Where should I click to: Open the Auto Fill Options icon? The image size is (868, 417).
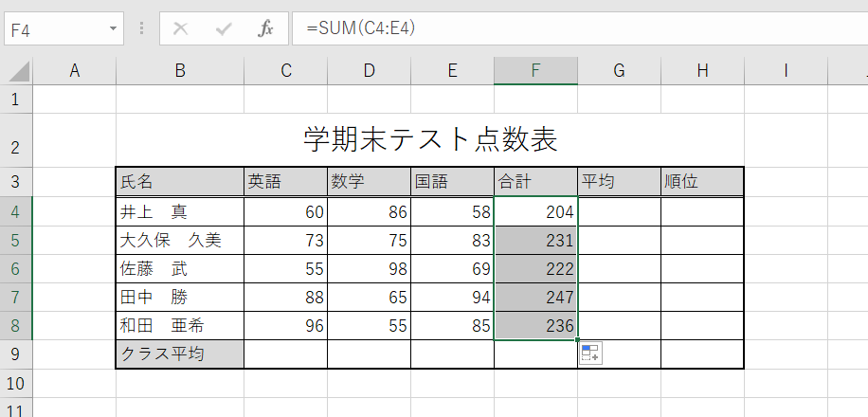(x=591, y=354)
